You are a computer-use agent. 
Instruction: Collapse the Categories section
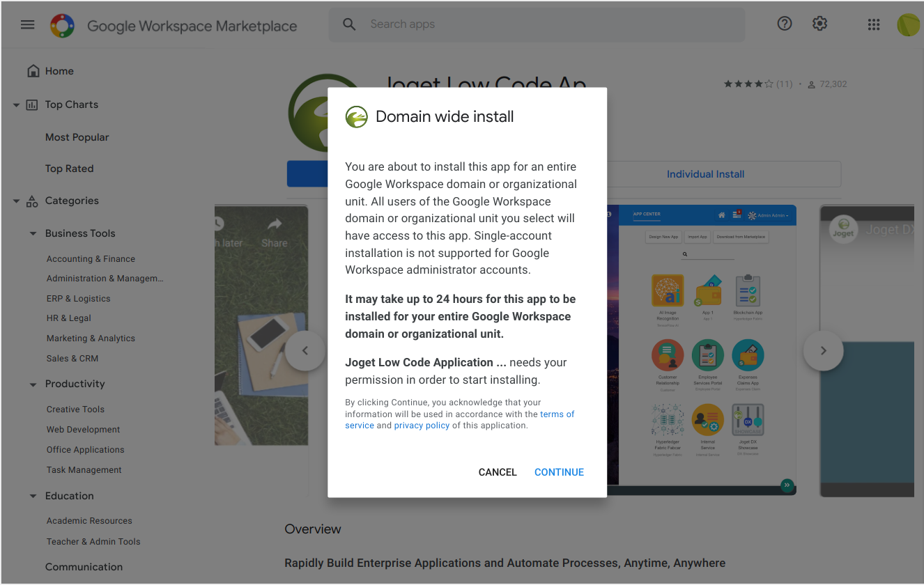click(17, 201)
